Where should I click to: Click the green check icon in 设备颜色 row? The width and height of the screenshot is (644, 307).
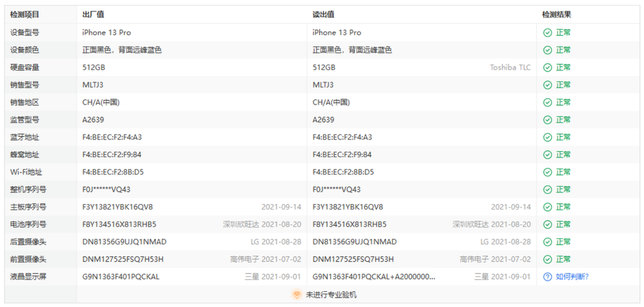point(547,50)
